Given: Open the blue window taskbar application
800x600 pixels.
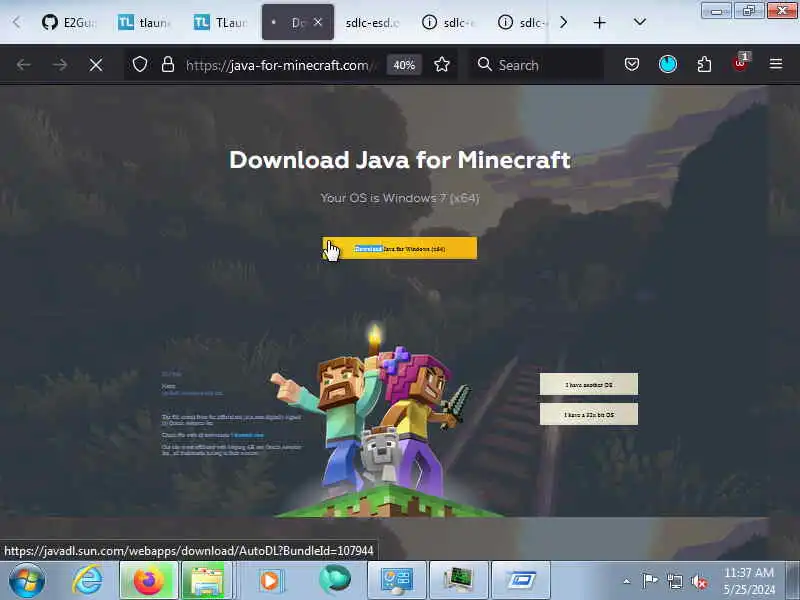Looking at the screenshot, I should (x=521, y=581).
